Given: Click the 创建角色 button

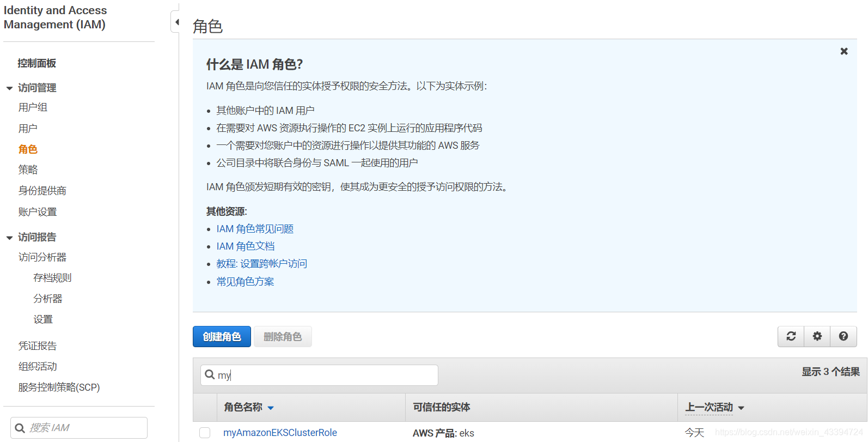Looking at the screenshot, I should (x=222, y=336).
